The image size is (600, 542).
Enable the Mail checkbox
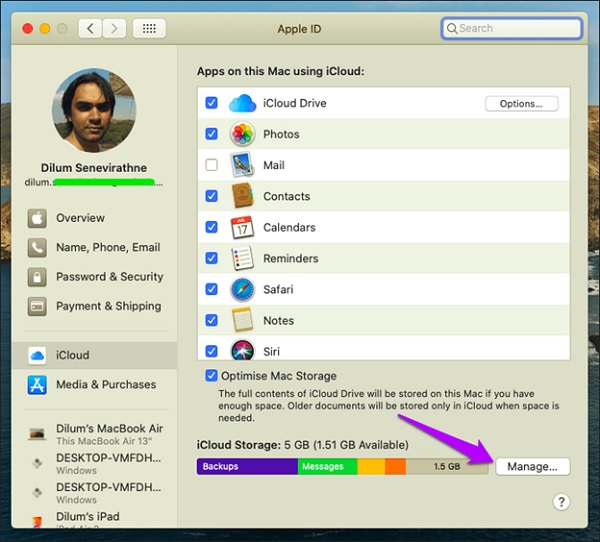pos(211,165)
